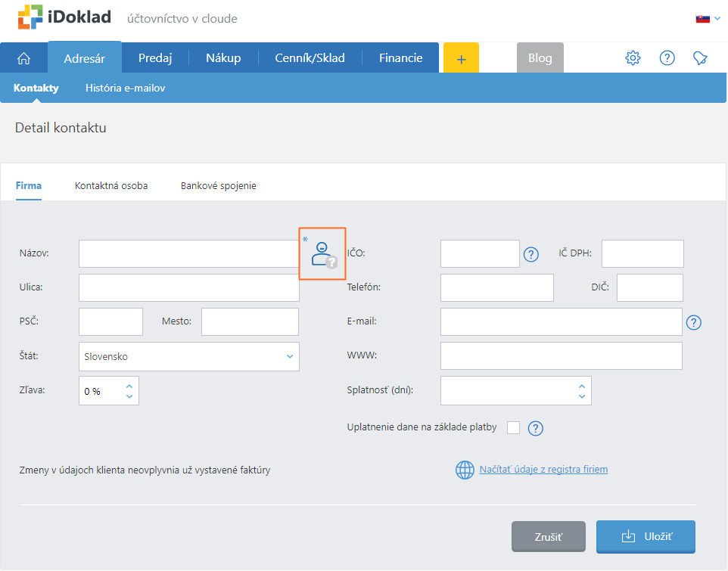Increase the Zľava discount value
This screenshot has width=728, height=571.
[129, 386]
